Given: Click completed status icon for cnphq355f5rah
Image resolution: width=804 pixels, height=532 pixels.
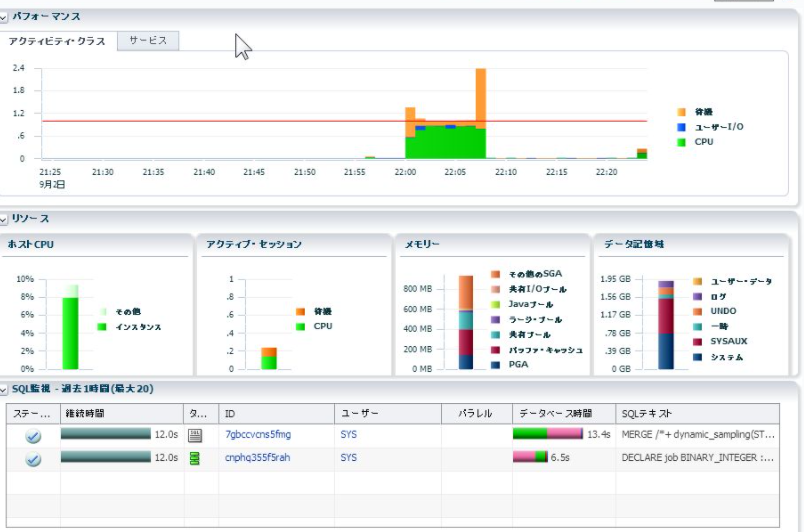Looking at the screenshot, I should click(x=33, y=459).
